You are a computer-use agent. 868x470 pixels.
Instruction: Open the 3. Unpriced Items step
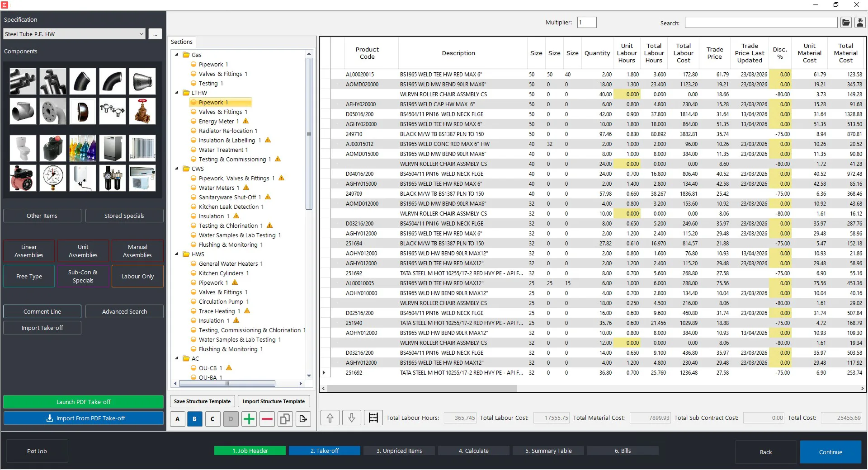(x=399, y=451)
